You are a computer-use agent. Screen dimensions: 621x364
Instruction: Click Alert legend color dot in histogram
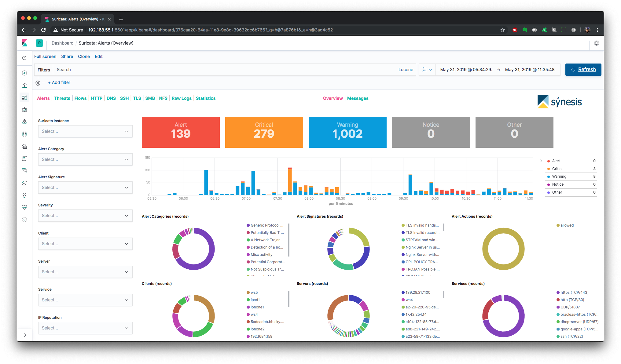pos(549,161)
